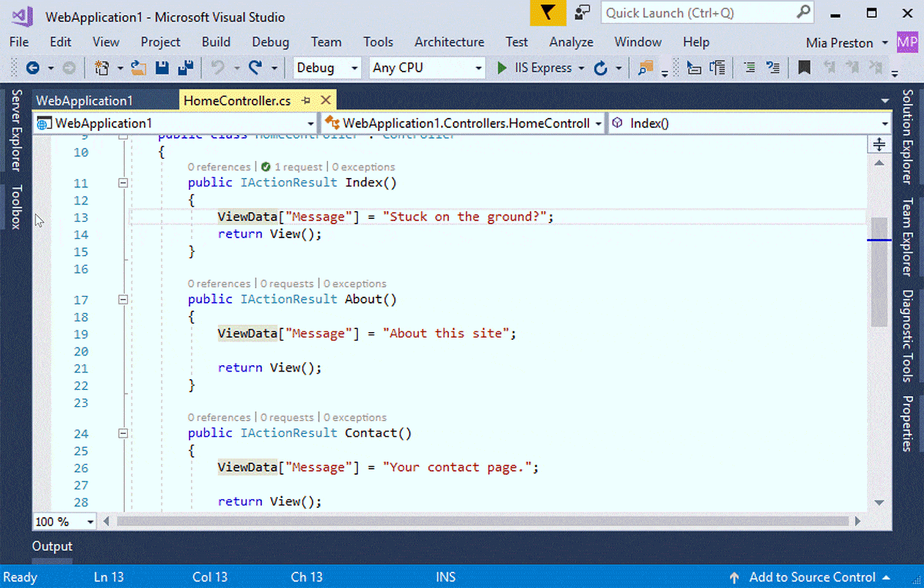
Task: Click the Save icon on the toolbar
Action: click(162, 68)
